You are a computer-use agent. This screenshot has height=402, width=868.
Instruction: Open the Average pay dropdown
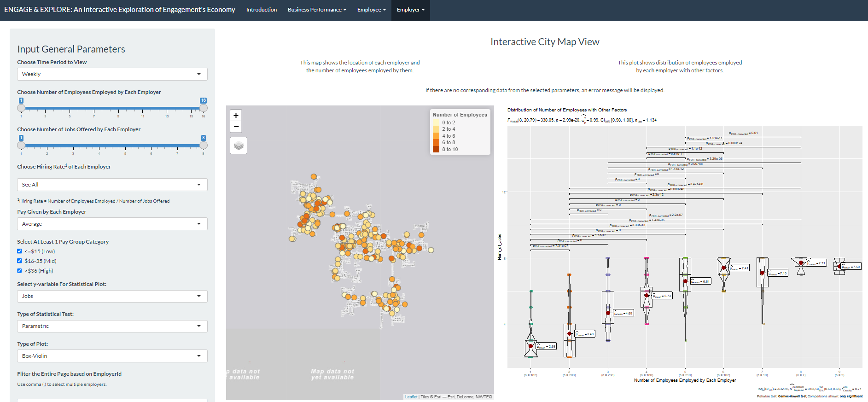click(x=112, y=224)
